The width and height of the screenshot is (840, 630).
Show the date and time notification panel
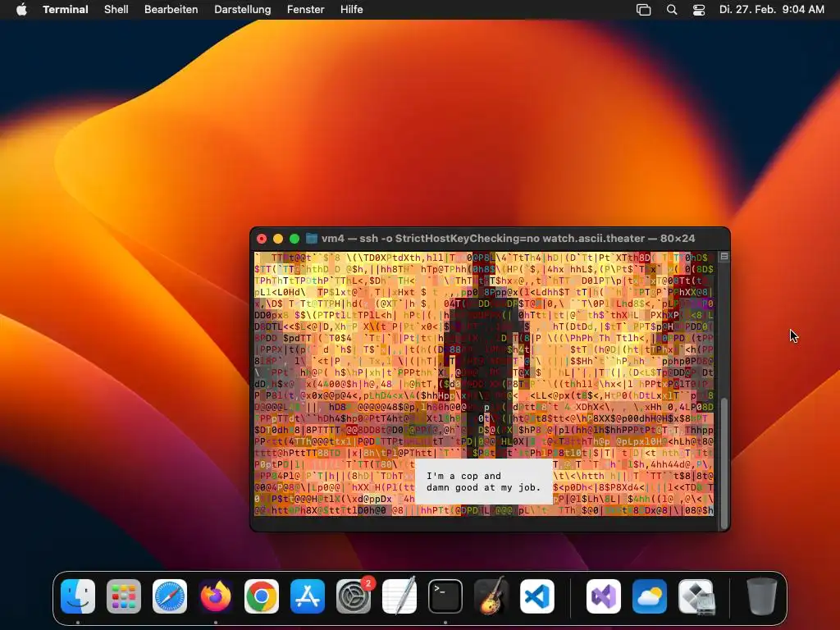click(x=771, y=10)
